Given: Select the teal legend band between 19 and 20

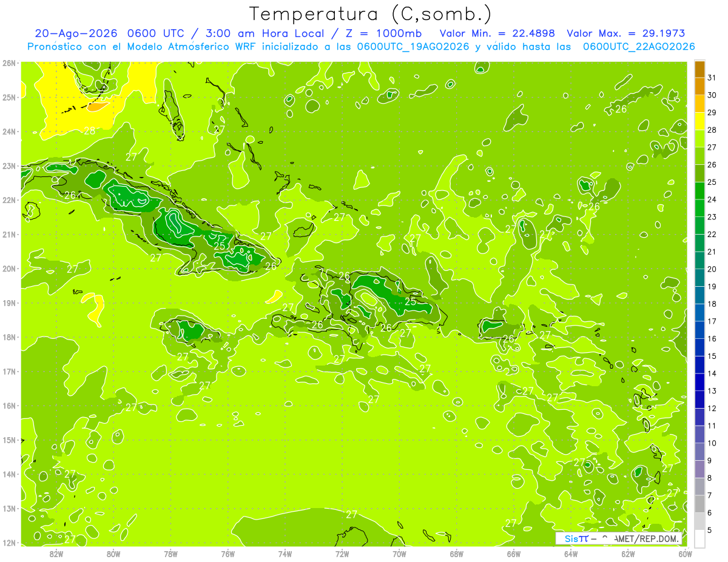Looking at the screenshot, I should point(699,278).
